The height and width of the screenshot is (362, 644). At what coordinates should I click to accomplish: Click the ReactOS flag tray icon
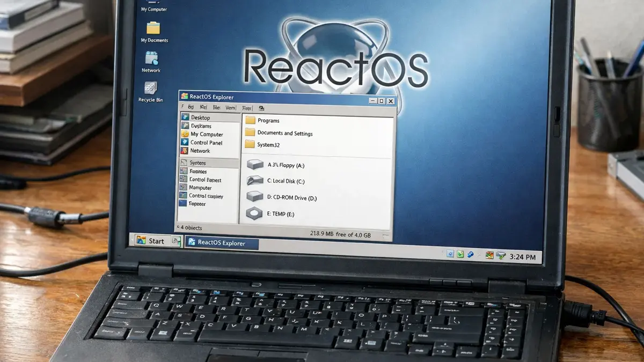(x=489, y=256)
